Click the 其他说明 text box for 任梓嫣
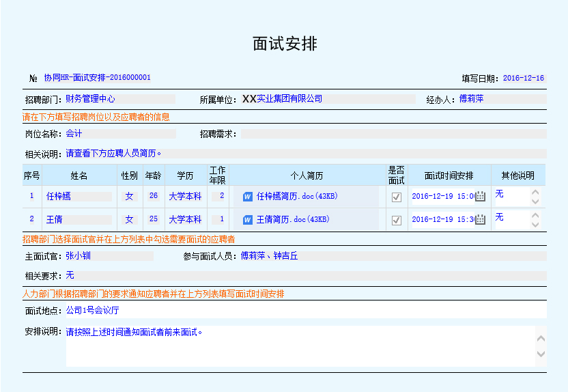568x392 pixels. 511,196
